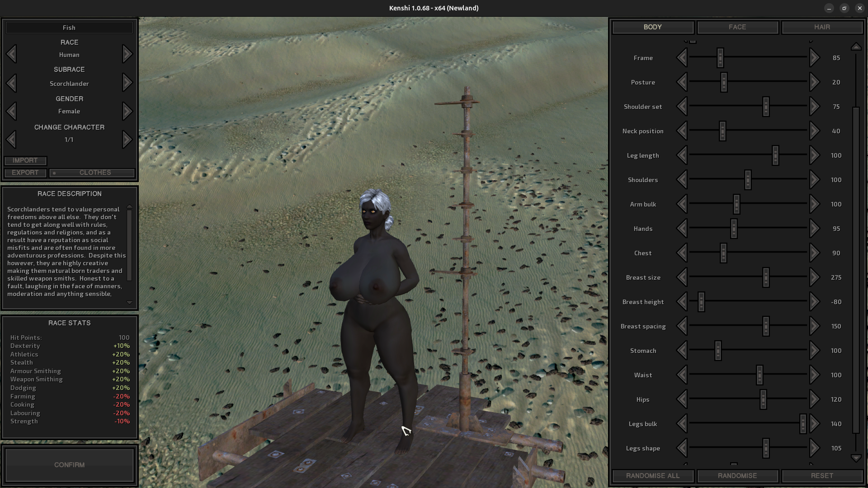Image resolution: width=868 pixels, height=488 pixels.
Task: Click the Shoulder set slider handle
Action: [766, 107]
